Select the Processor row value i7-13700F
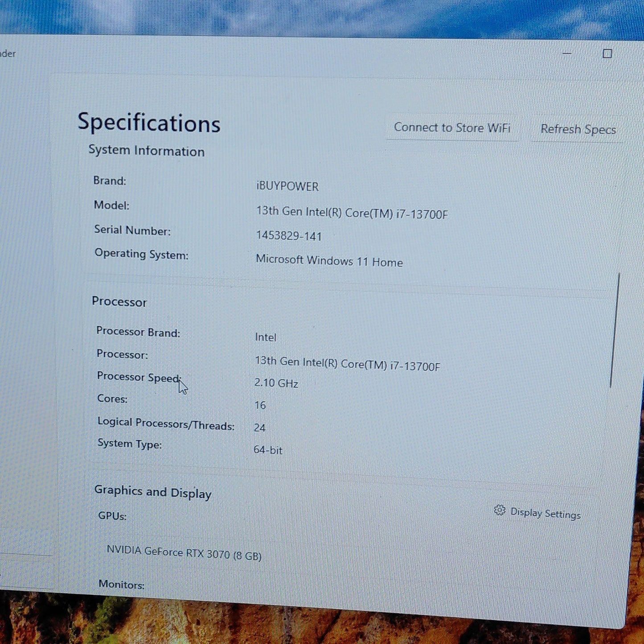Screen dimensions: 644x644 pos(348,364)
